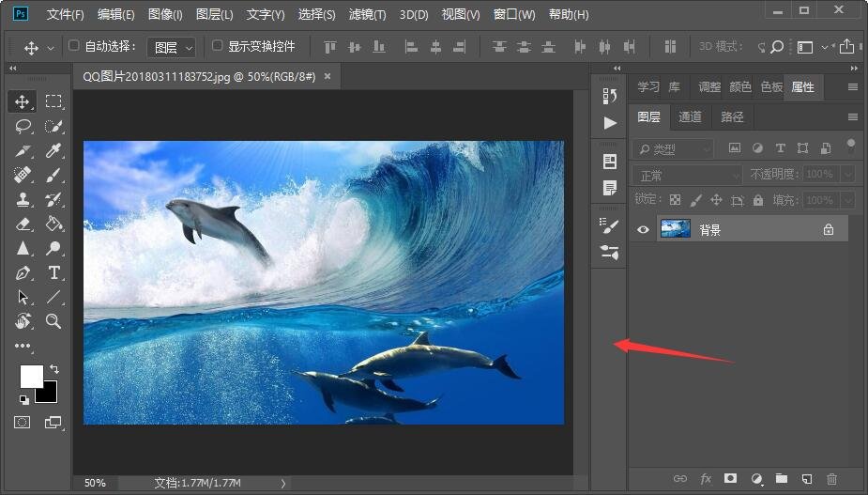Open the 文件(F) menu
Viewport: 868px width, 495px height.
pos(65,14)
